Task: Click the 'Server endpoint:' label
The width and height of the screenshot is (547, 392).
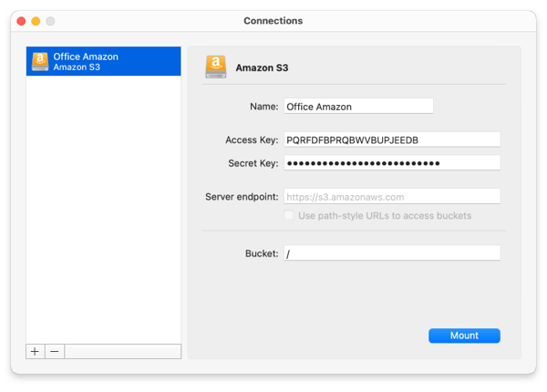Action: pyautogui.click(x=242, y=197)
